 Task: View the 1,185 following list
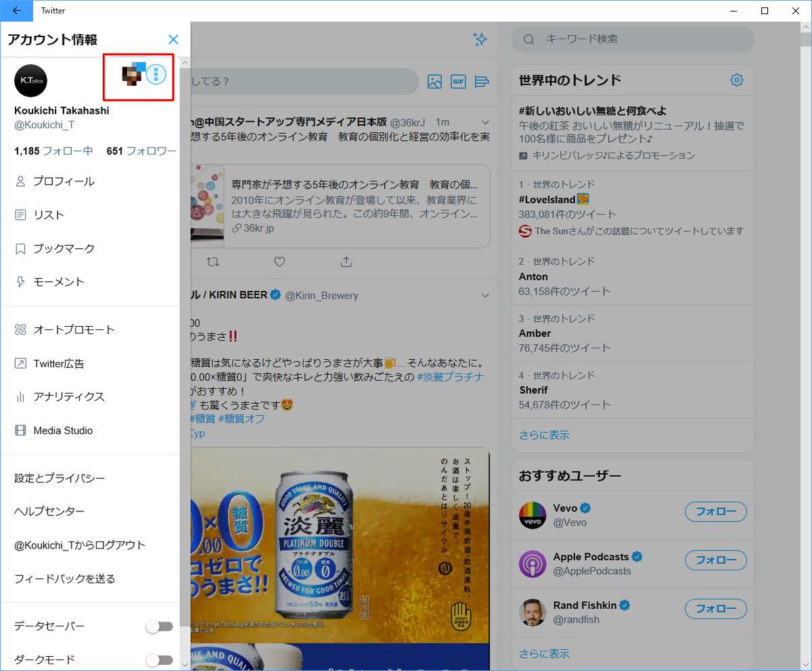pos(53,151)
